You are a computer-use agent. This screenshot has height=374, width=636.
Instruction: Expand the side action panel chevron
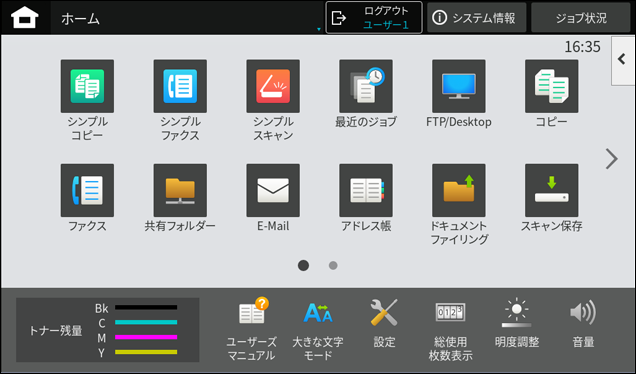(x=623, y=60)
